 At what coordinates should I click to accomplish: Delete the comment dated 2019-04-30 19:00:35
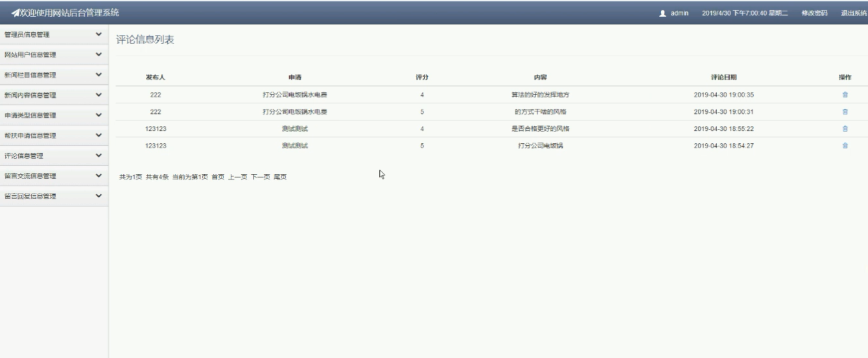[x=845, y=95]
